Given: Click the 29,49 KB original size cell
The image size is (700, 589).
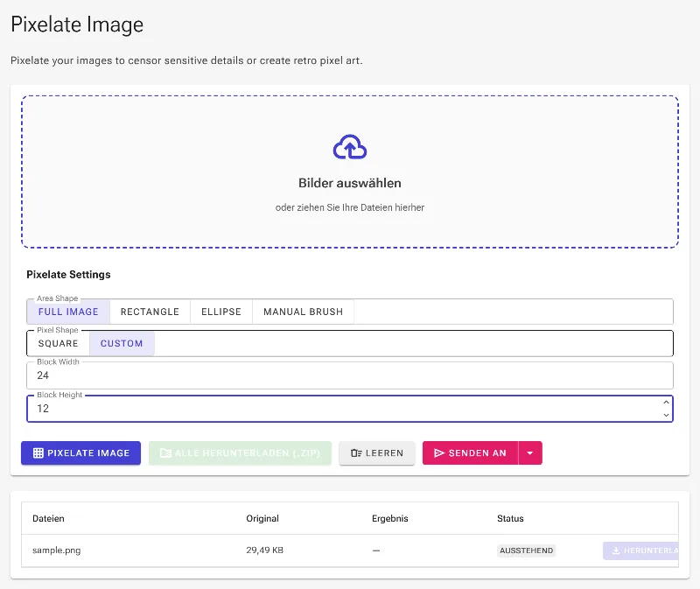Looking at the screenshot, I should [x=265, y=550].
